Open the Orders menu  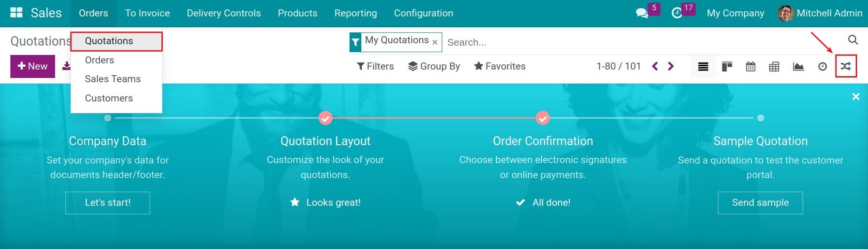[x=94, y=13]
